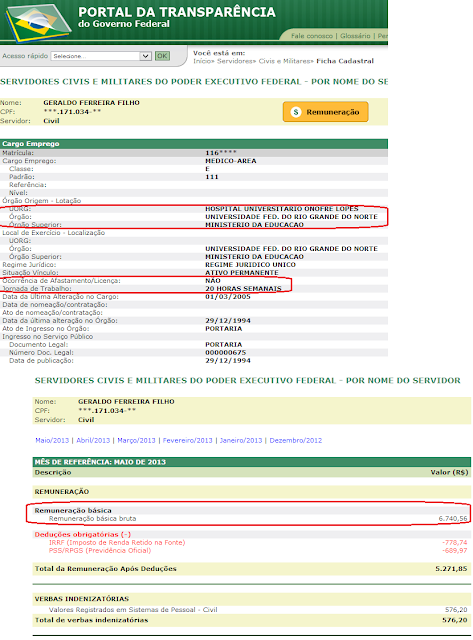Open Glossário link in header

(355, 36)
